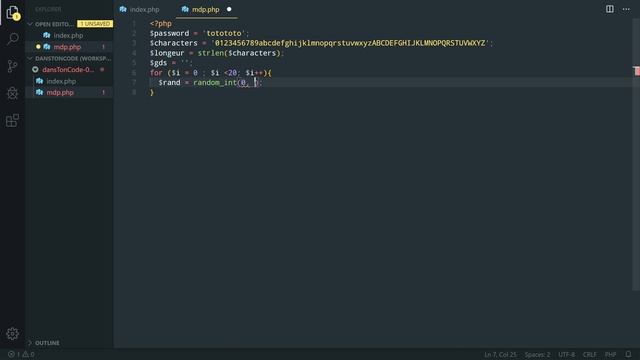The image size is (640, 360).
Task: Click PHP icon of workspace mdp.php
Action: pyautogui.click(x=40, y=93)
